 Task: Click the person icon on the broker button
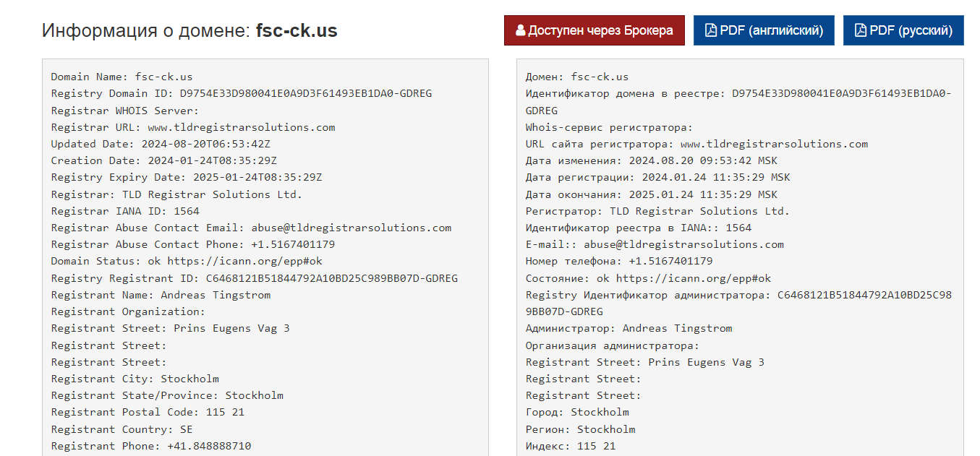pos(520,30)
